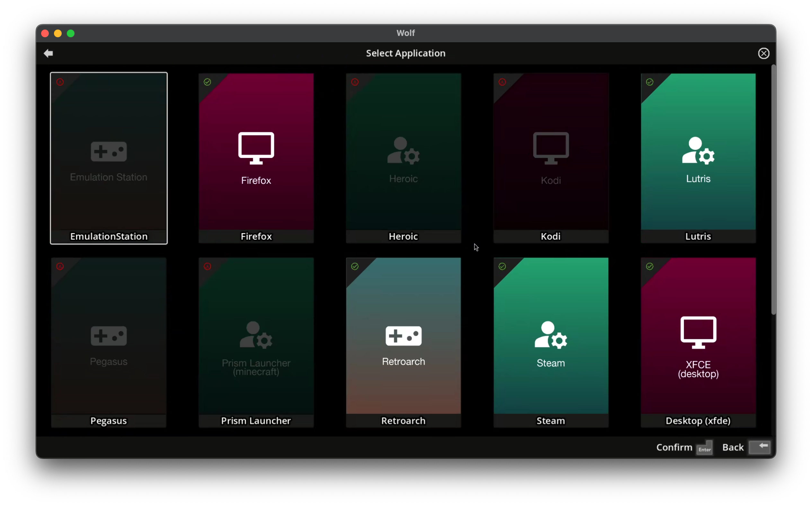Click the scrollbar on the right edge

click(773, 191)
